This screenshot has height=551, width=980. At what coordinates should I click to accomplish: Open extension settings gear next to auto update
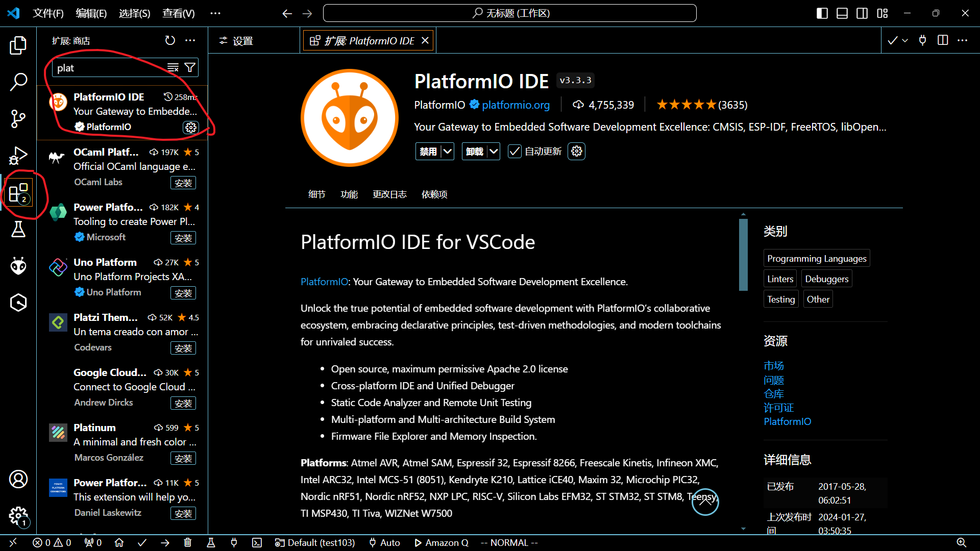click(x=577, y=151)
